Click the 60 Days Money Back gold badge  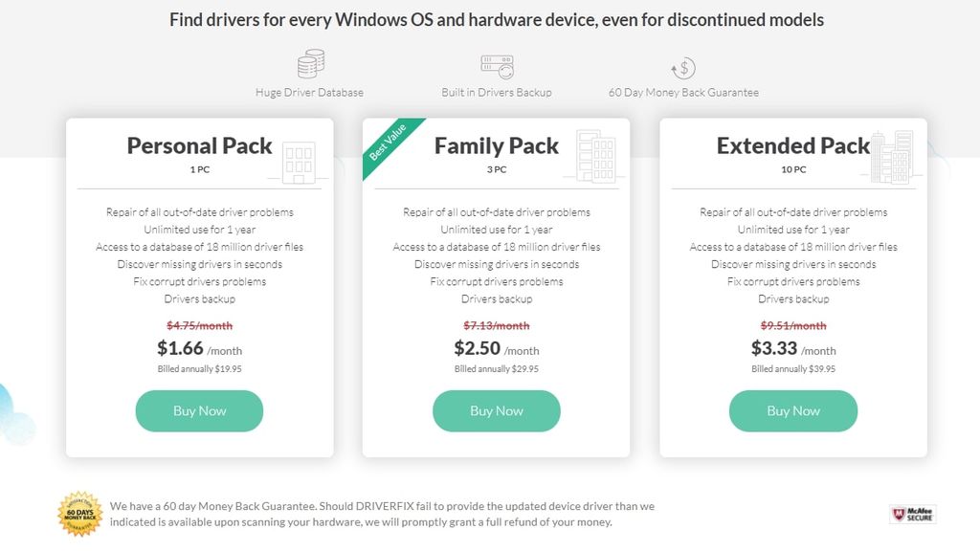pyautogui.click(x=78, y=513)
